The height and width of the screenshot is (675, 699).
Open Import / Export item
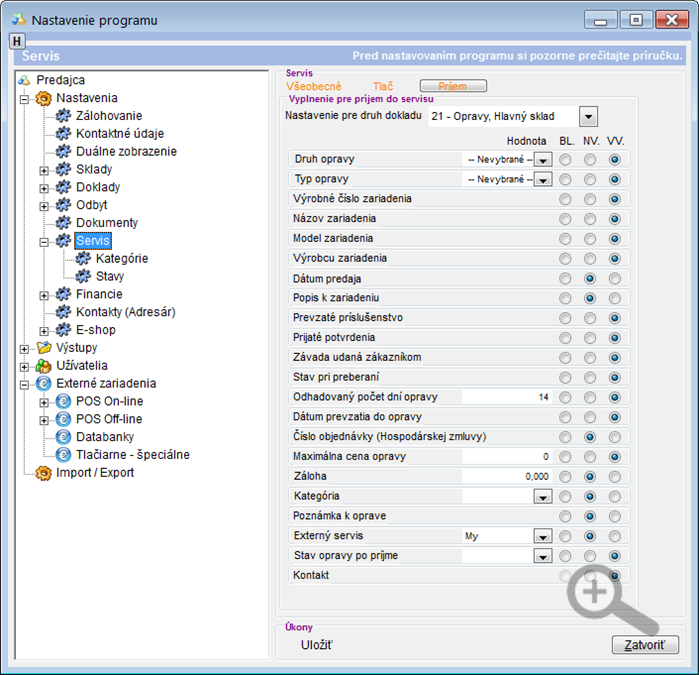pyautogui.click(x=95, y=473)
